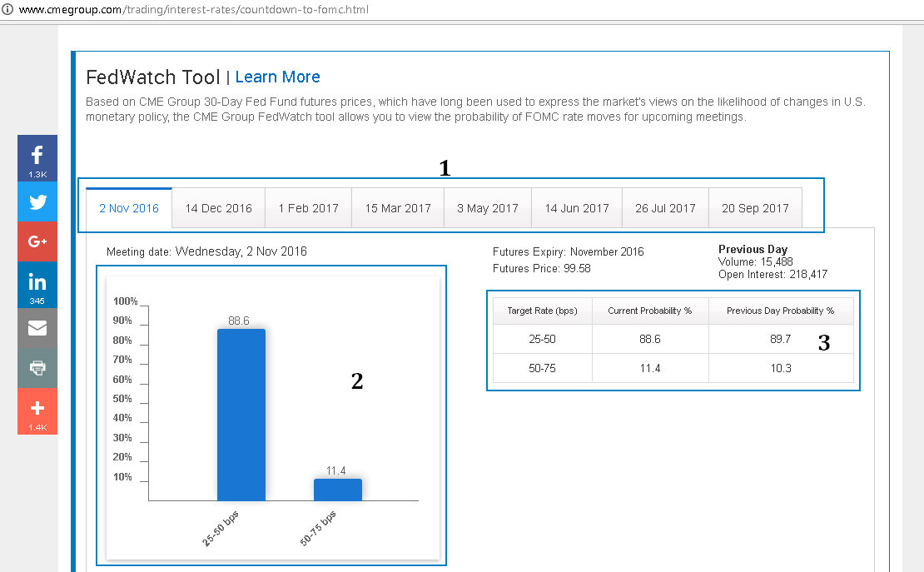Image resolution: width=924 pixels, height=572 pixels.
Task: Open 20 Sep 2017 meeting tab
Action: click(755, 208)
